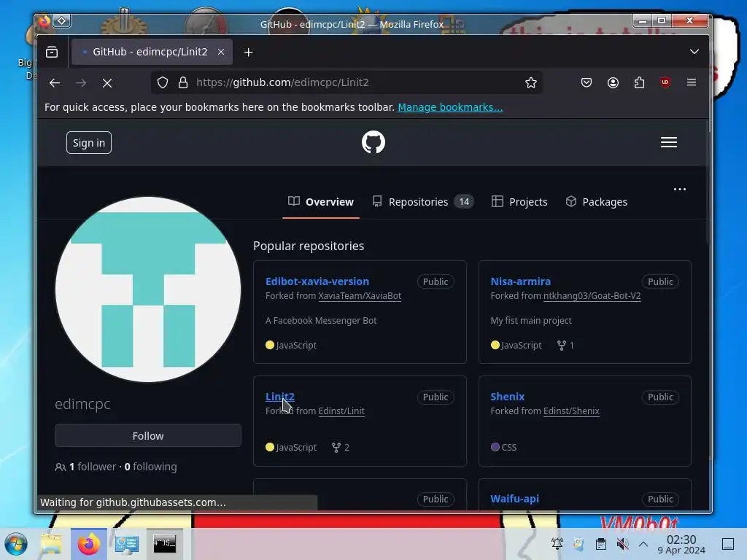The height and width of the screenshot is (560, 747).
Task: Expand the hidden tray icons arrow
Action: click(643, 544)
